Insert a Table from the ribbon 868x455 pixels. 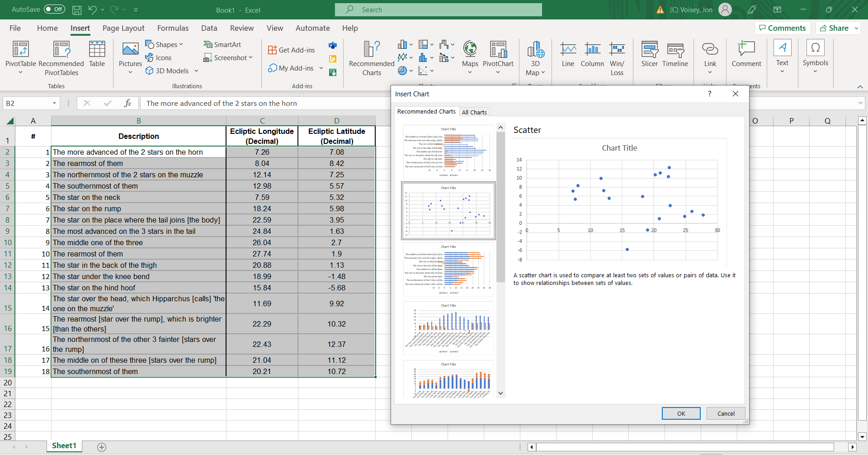[97, 54]
